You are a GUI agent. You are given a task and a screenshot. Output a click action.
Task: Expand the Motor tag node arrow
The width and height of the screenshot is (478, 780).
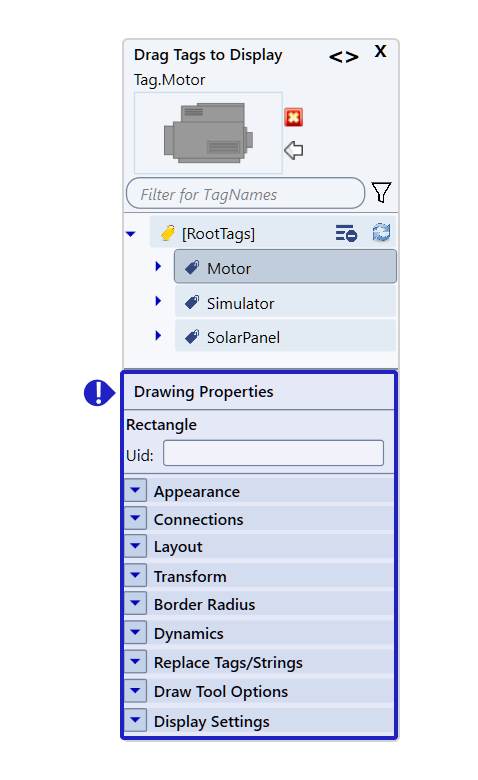pos(158,266)
